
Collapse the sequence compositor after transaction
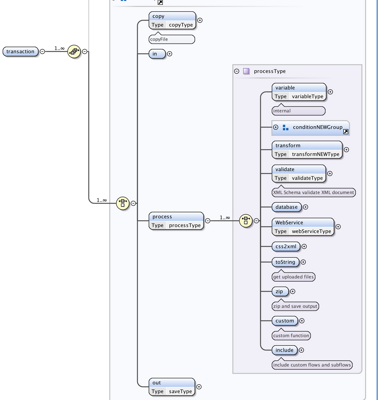coord(85,52)
